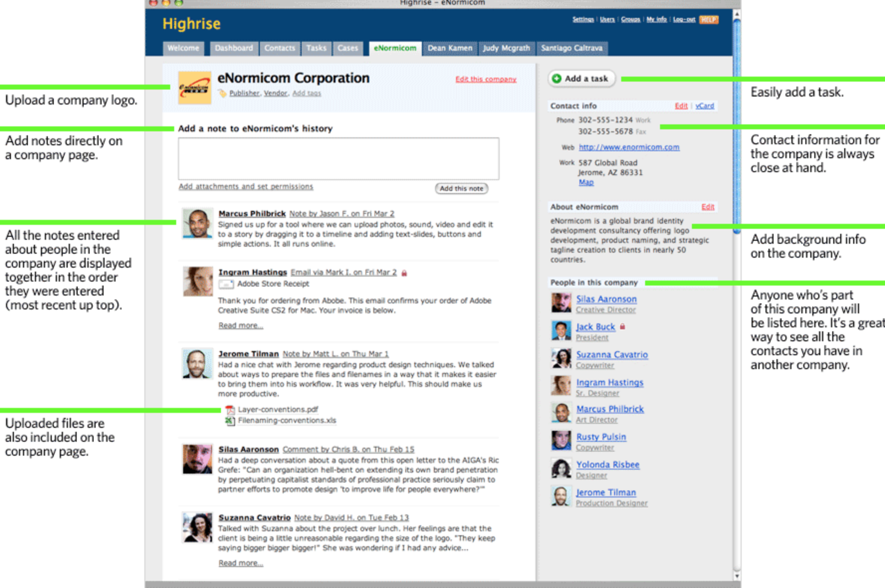Download the vCard link
Viewport: 885px width, 588px height.
coord(704,106)
